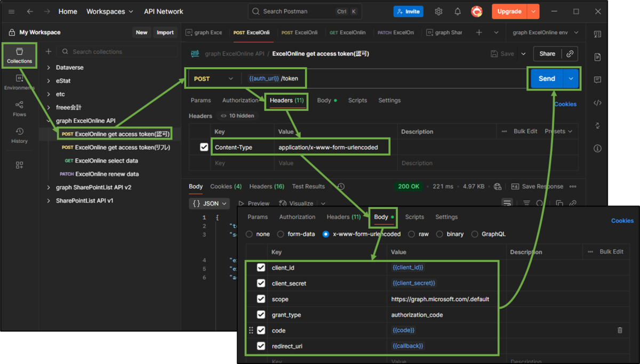
Task: Expand the eStat collection
Action: pyautogui.click(x=49, y=81)
